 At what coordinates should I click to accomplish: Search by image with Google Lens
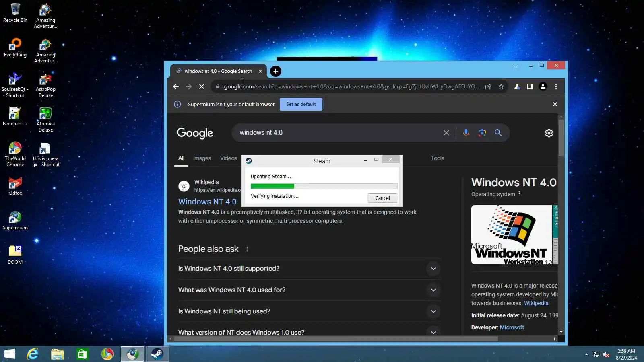482,133
